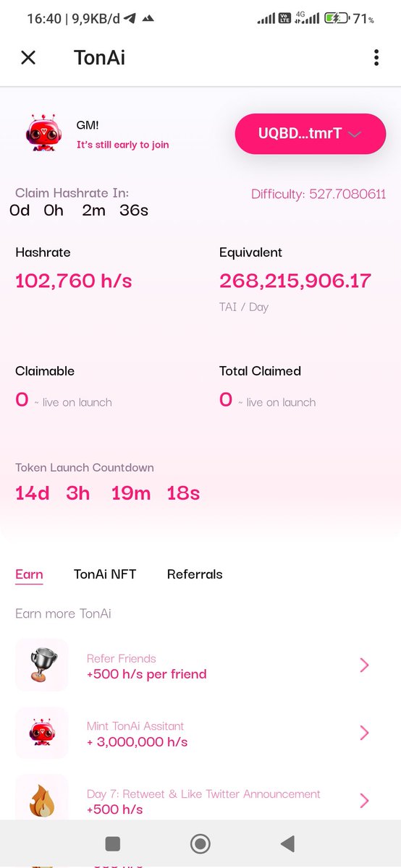Tap the 102,760 h/s hashrate value
The width and height of the screenshot is (401, 868).
click(x=74, y=281)
